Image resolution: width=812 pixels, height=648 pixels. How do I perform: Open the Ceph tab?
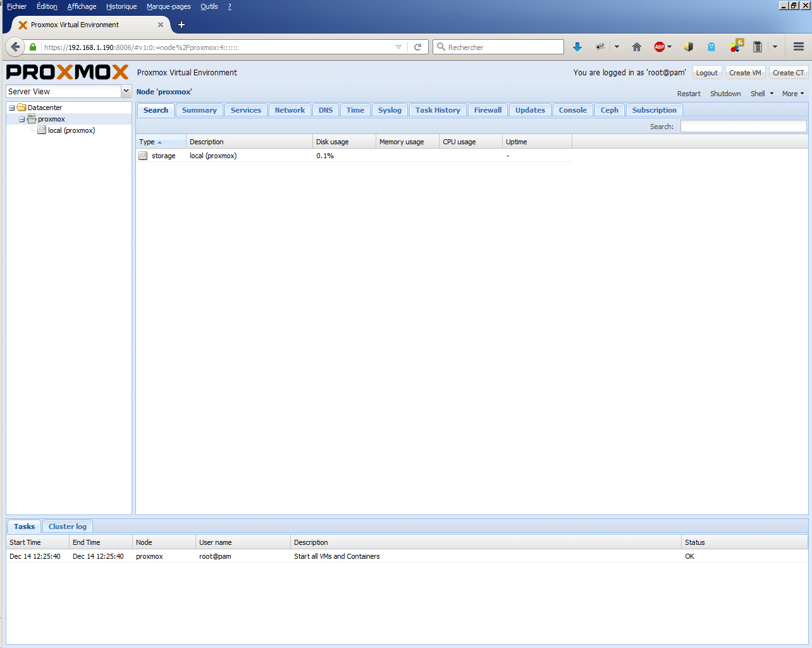(x=610, y=110)
